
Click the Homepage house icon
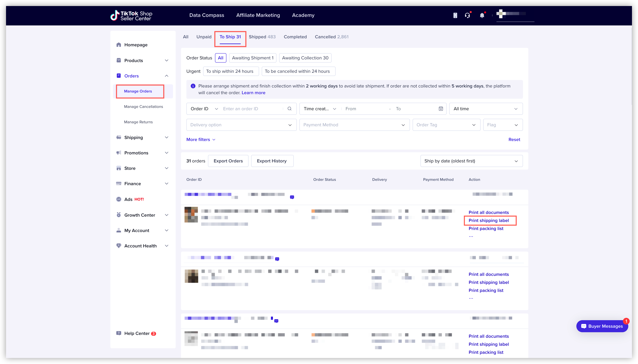pyautogui.click(x=119, y=45)
